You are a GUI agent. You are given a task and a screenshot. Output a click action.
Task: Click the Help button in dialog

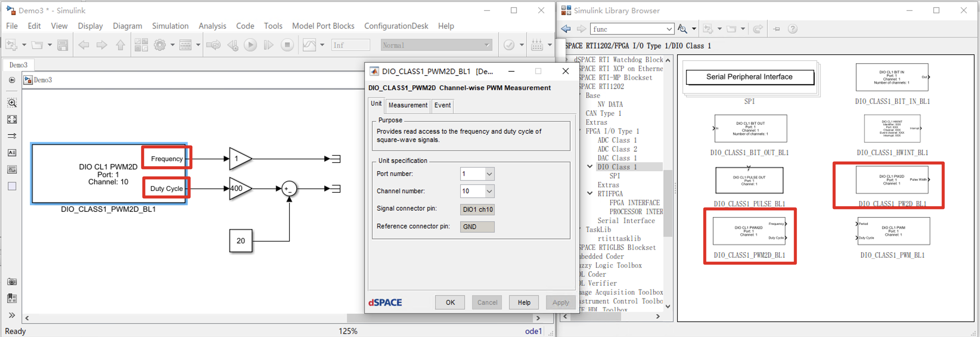[524, 302]
